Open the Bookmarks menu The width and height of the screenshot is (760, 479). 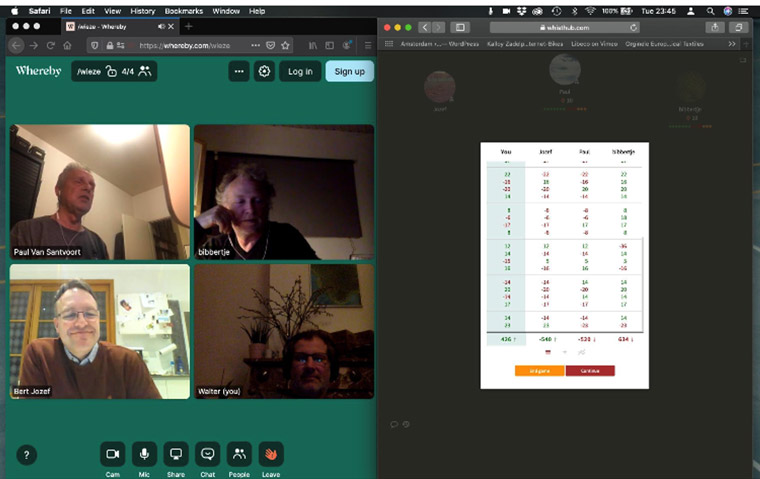[x=184, y=11]
